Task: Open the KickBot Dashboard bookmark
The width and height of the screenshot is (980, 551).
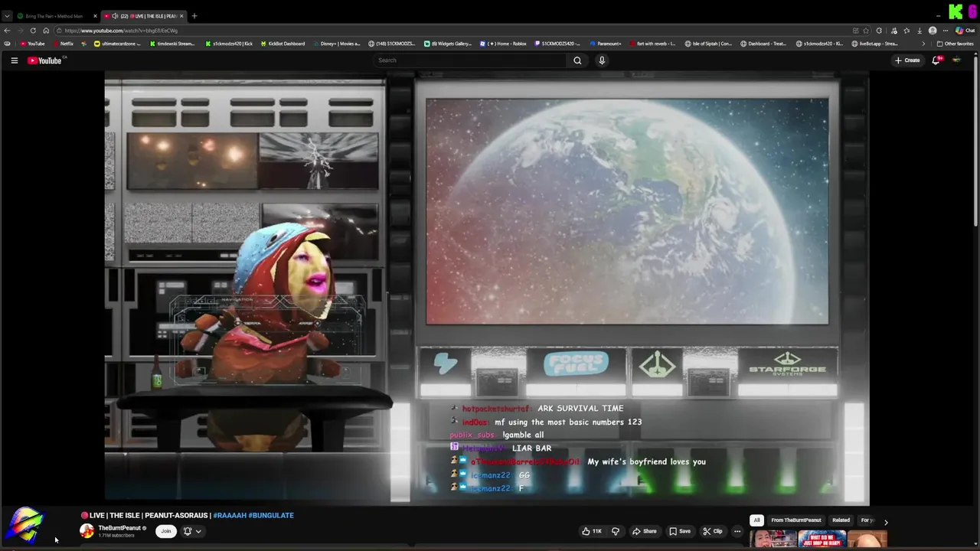Action: point(283,44)
